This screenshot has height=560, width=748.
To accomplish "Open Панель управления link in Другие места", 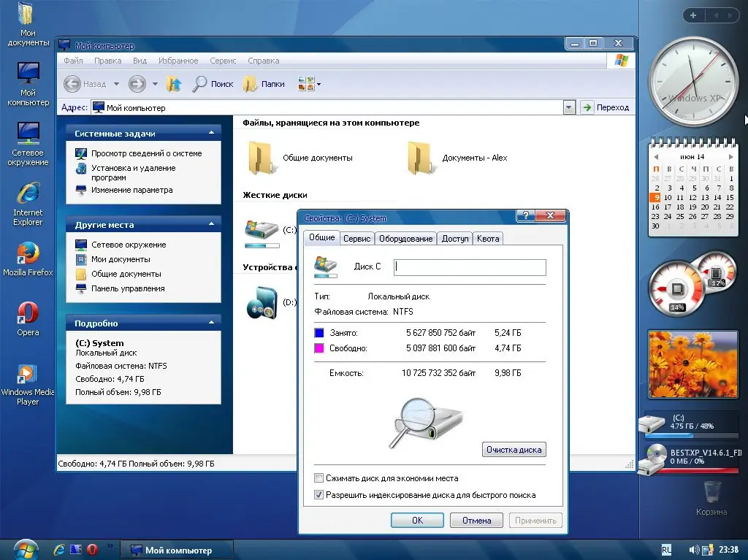I will point(128,288).
